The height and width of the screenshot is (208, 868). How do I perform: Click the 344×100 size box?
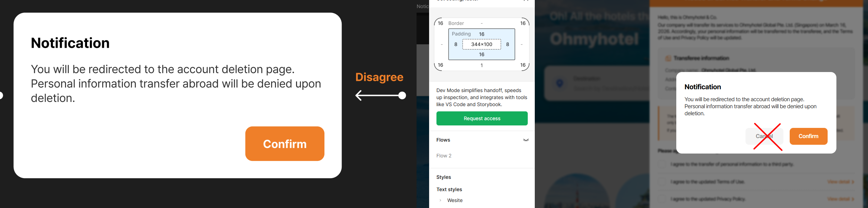coord(481,44)
